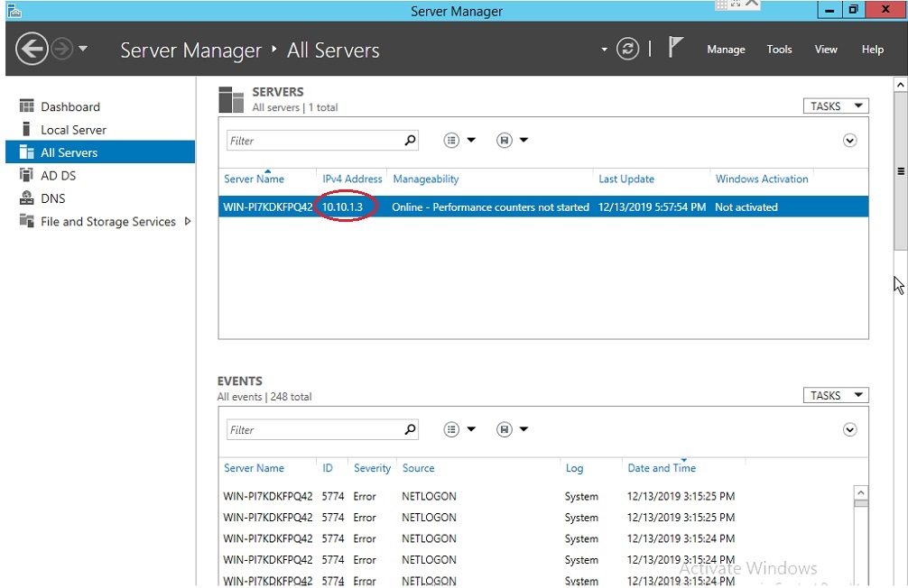The height and width of the screenshot is (588, 908).
Task: Open the notifications flag
Action: point(675,48)
